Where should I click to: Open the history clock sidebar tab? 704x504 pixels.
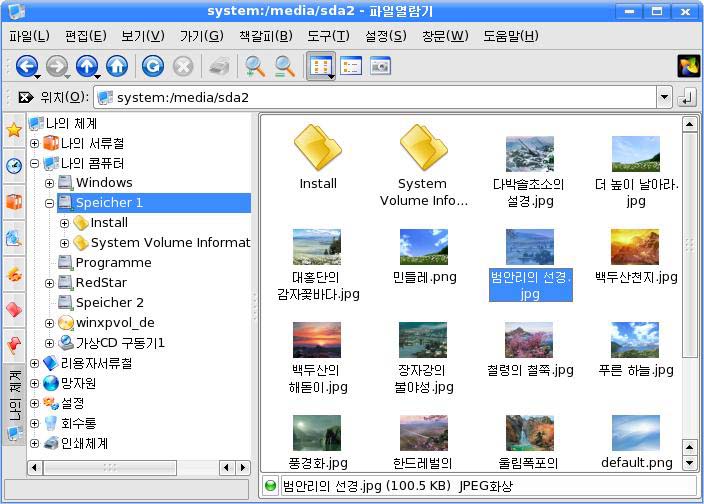(14, 166)
